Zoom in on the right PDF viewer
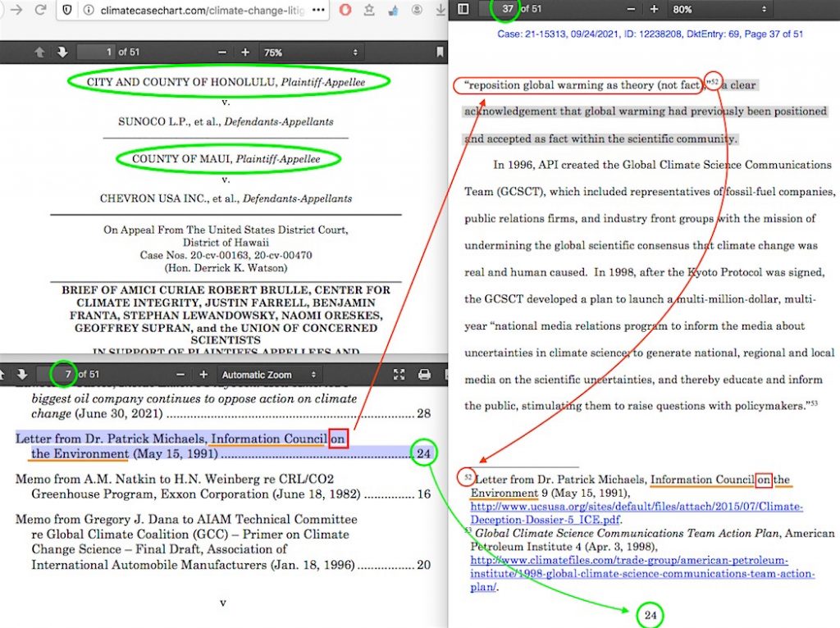Viewport: 840px width, 628px height. click(x=654, y=9)
